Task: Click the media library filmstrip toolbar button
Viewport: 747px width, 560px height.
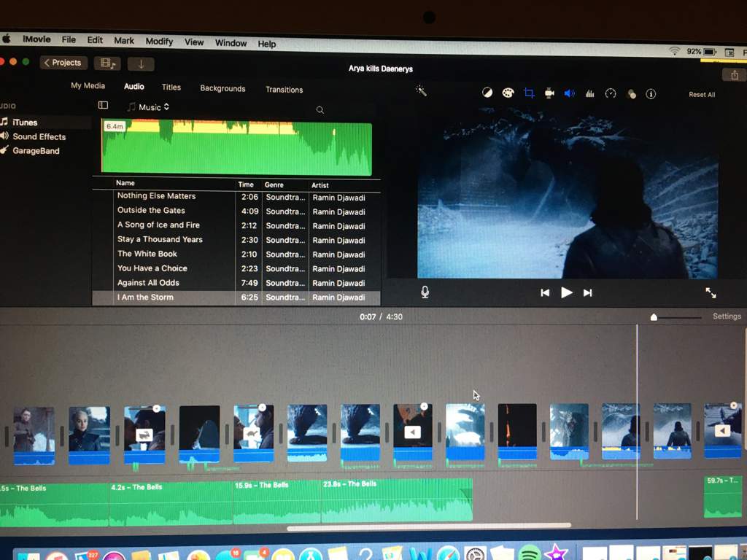Action: 107,63
